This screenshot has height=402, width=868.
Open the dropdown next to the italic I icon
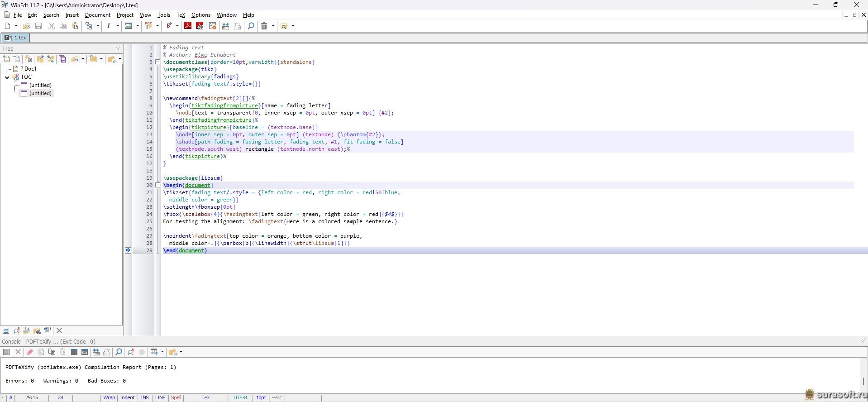(x=118, y=26)
